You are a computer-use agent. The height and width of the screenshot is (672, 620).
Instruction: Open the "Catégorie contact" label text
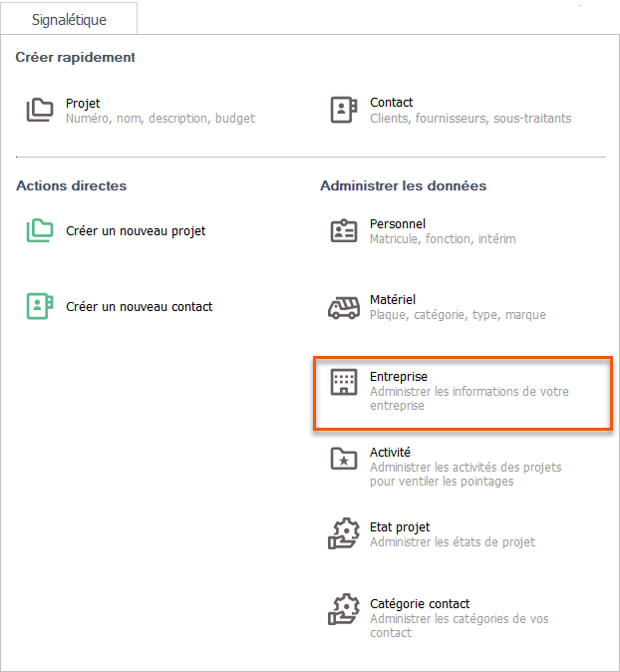coord(420,604)
